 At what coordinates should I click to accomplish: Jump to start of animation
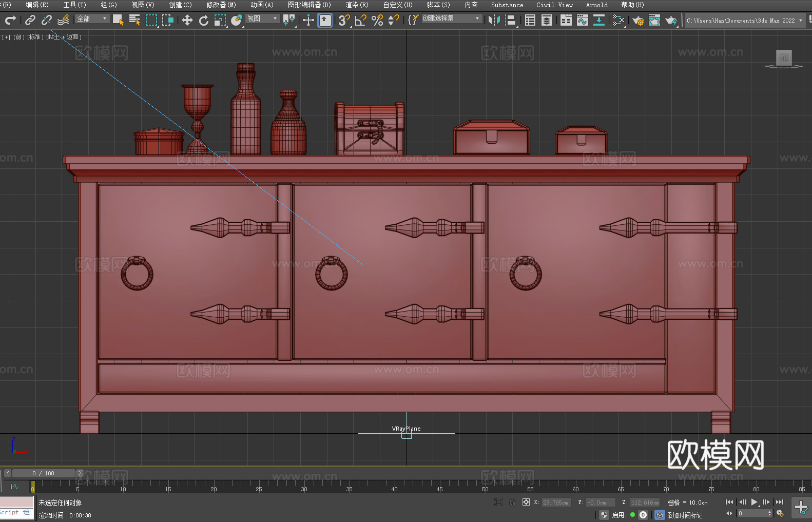(729, 502)
